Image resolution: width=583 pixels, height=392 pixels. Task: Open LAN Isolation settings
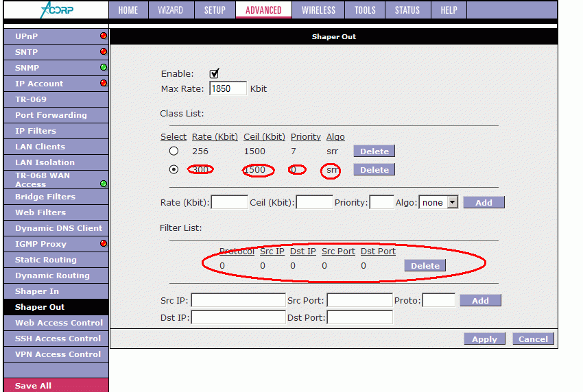[56, 162]
